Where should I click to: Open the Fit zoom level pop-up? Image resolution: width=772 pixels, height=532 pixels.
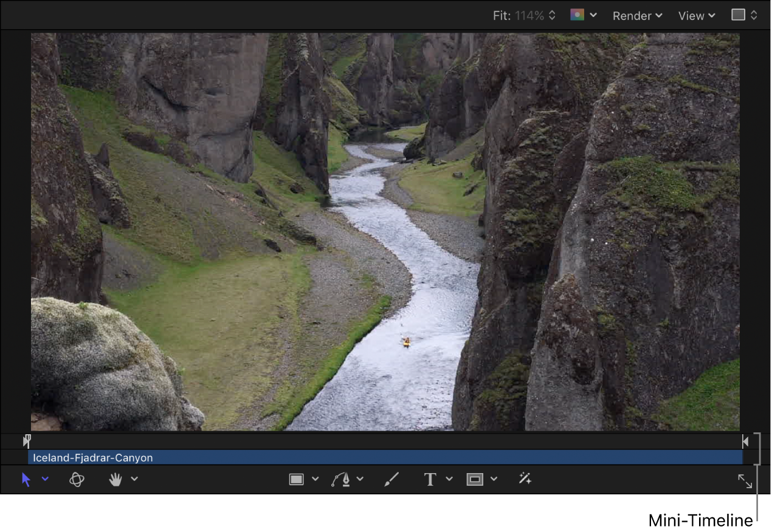pyautogui.click(x=525, y=16)
